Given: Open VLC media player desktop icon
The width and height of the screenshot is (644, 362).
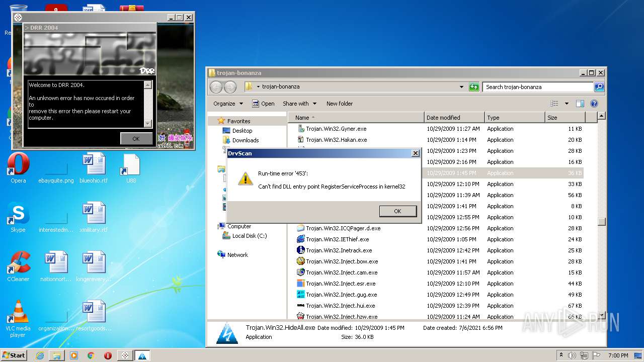Looking at the screenshot, I should 18,318.
